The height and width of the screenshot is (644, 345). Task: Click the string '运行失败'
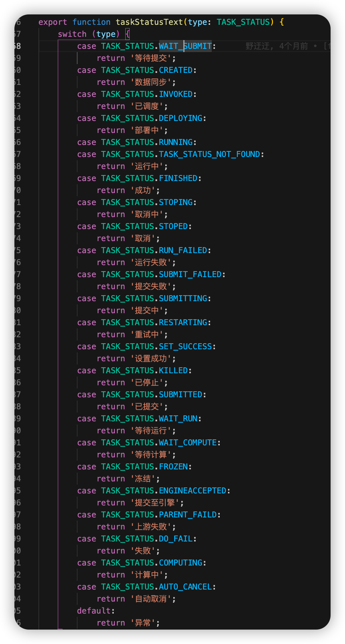click(x=151, y=262)
